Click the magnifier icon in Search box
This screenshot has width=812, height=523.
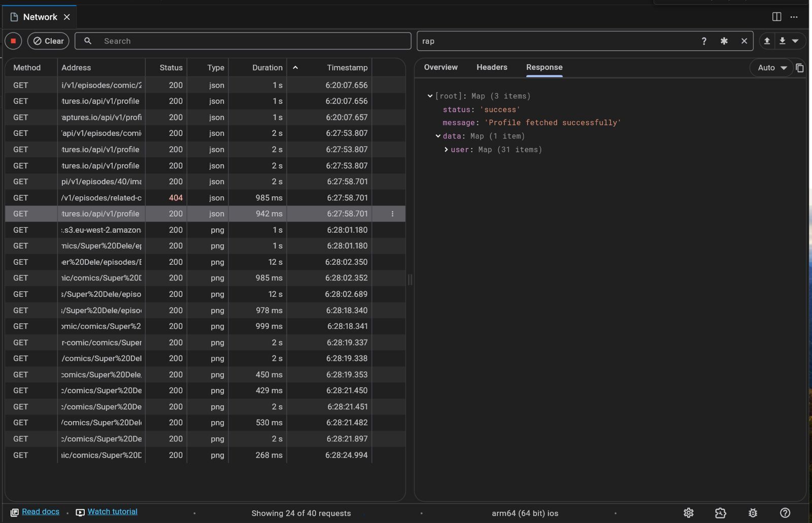(88, 41)
